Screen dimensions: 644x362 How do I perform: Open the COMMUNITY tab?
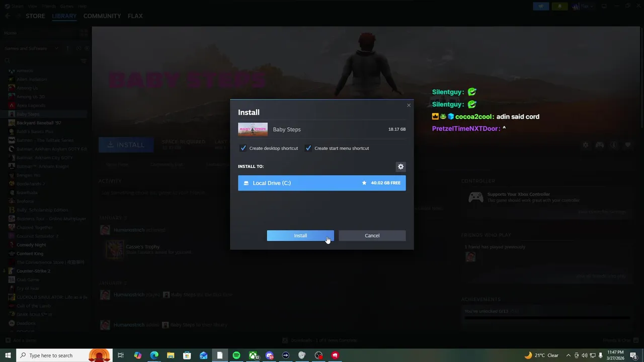(x=102, y=16)
